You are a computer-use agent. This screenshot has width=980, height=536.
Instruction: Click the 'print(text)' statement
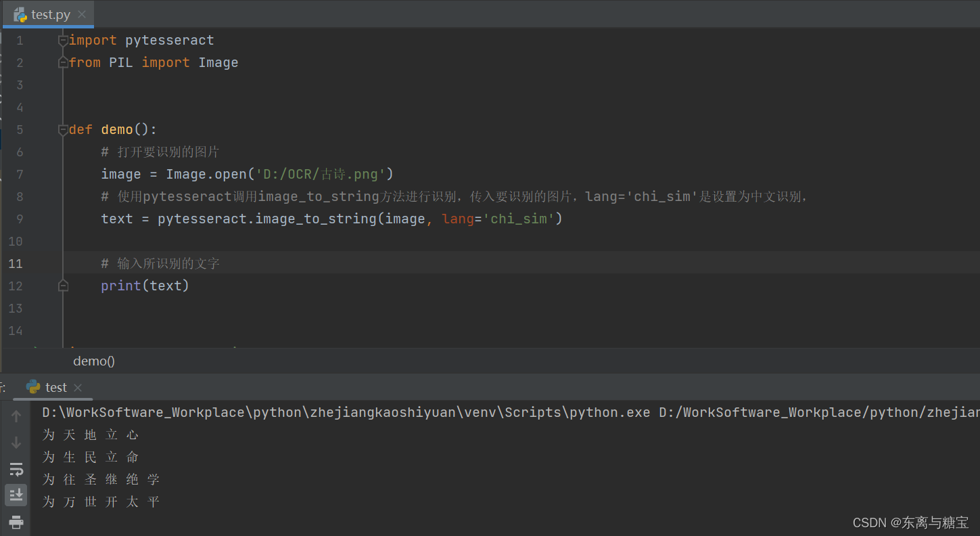[145, 286]
